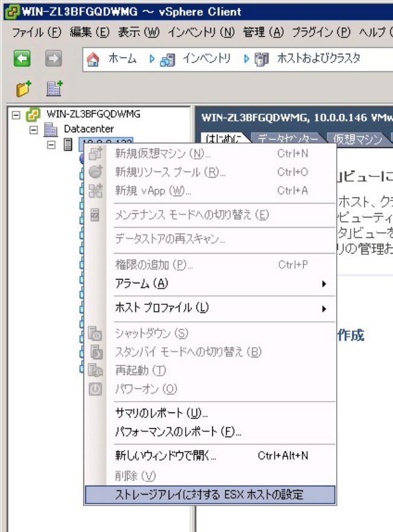393x532 pixels.
Task: Select サマリのレポート (U) menu entry
Action: [x=210, y=413]
